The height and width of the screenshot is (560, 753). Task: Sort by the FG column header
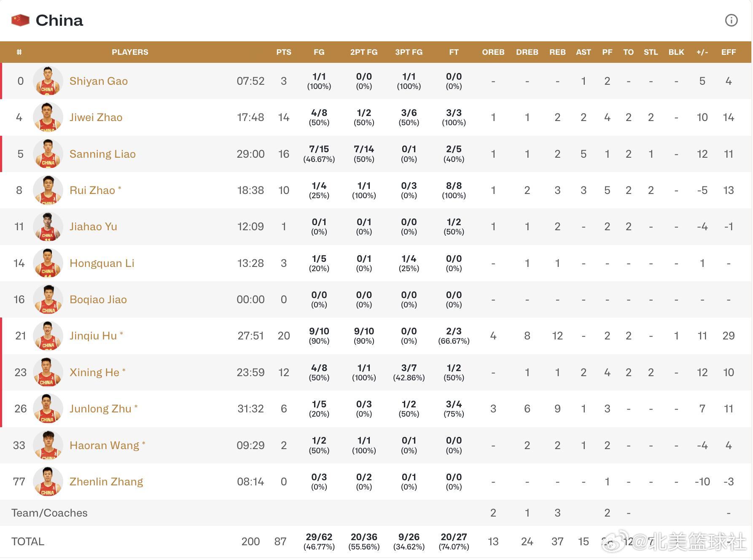point(319,52)
